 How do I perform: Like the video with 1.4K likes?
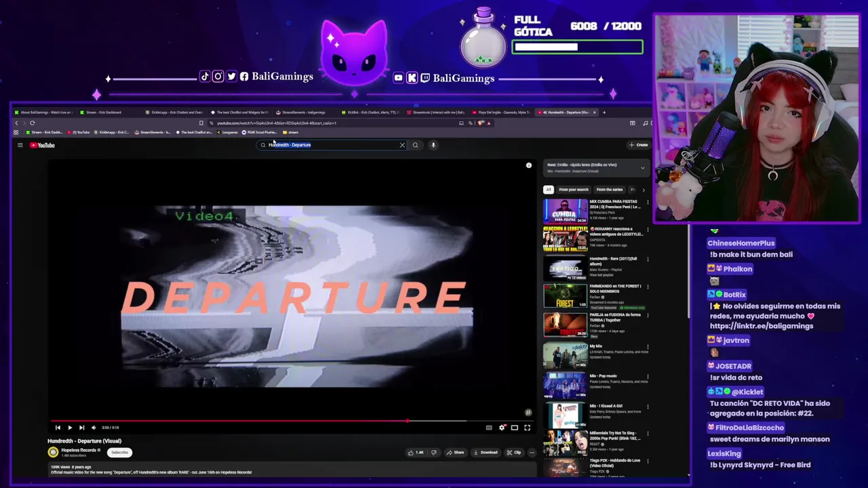click(x=416, y=452)
